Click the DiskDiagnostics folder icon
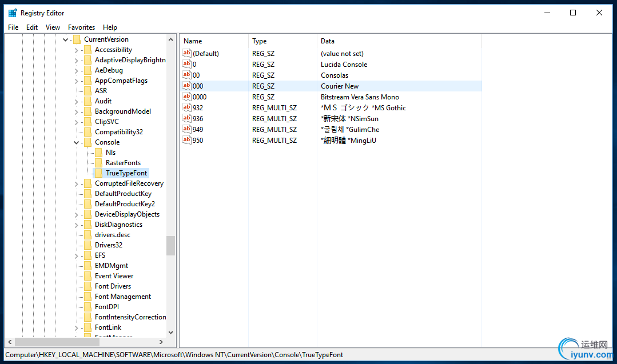The width and height of the screenshot is (617, 364). coord(87,225)
